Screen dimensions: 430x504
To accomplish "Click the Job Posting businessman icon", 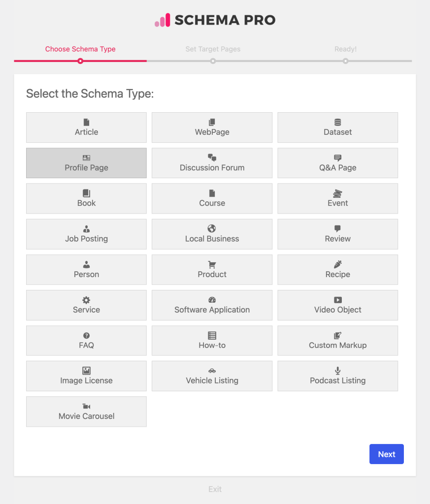I will (x=86, y=229).
